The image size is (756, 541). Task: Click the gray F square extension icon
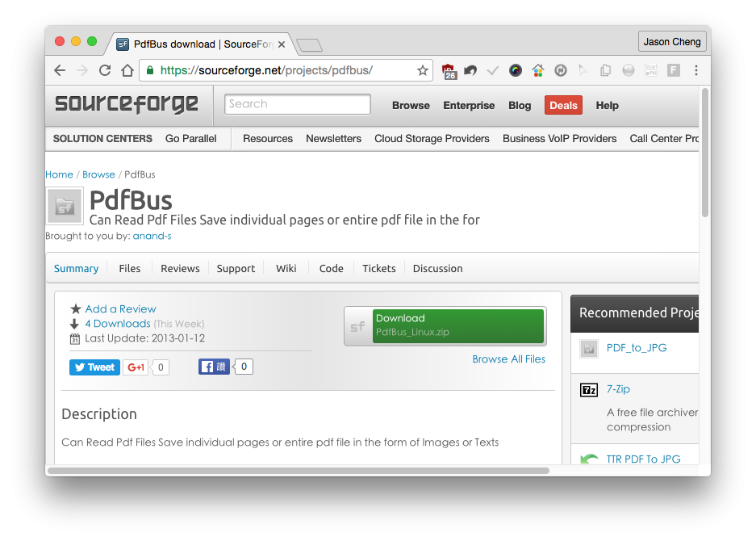[x=674, y=70]
